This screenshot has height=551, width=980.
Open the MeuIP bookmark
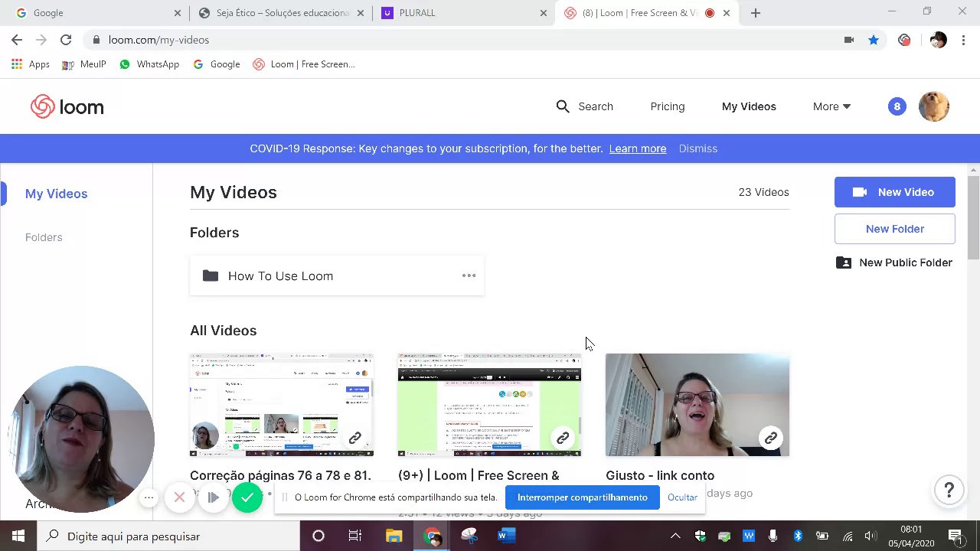84,64
